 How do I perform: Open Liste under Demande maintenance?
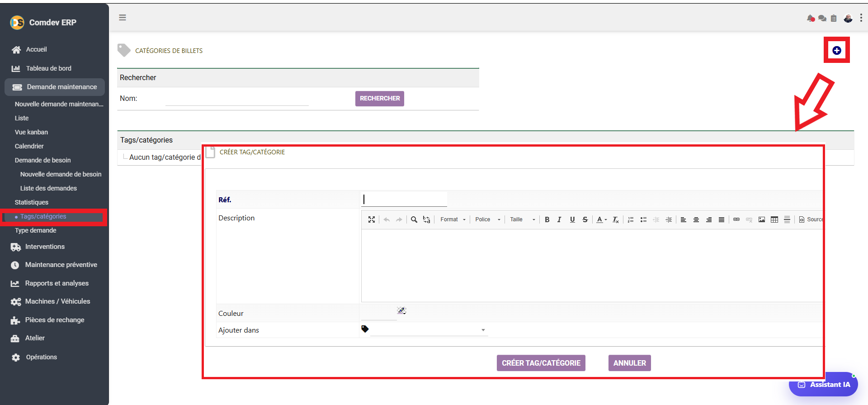[22, 118]
